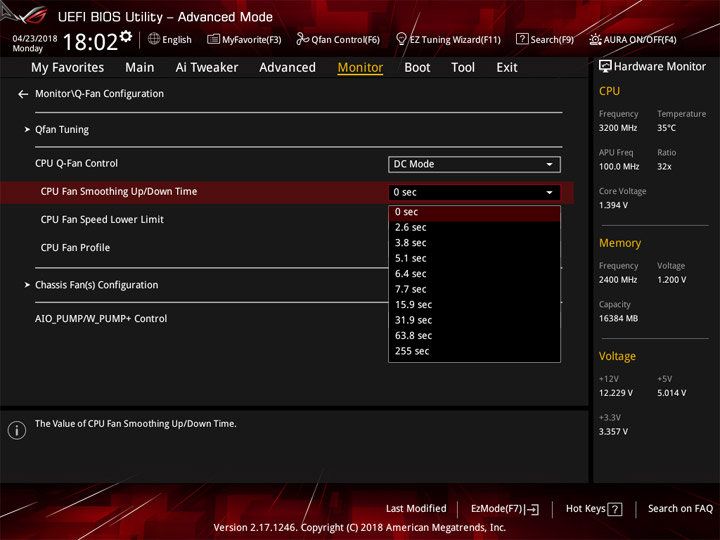Image resolution: width=720 pixels, height=540 pixels.
Task: Click the 3.357 V reading
Action: (x=613, y=432)
